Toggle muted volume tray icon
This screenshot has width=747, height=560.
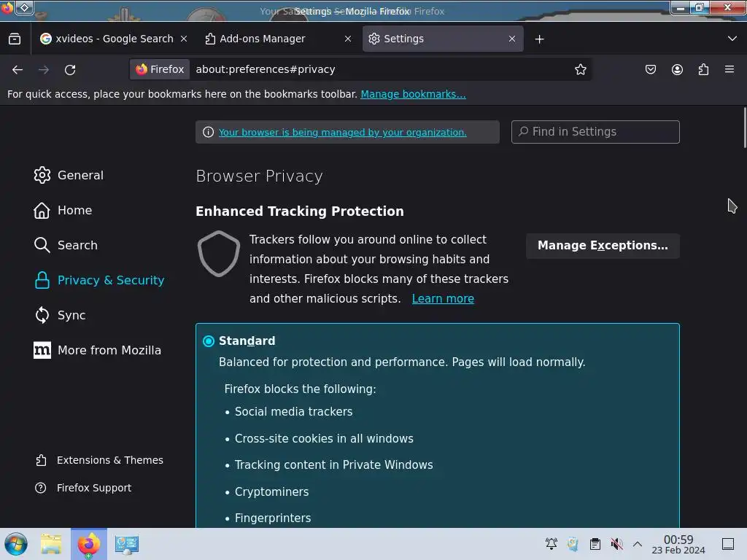(616, 544)
